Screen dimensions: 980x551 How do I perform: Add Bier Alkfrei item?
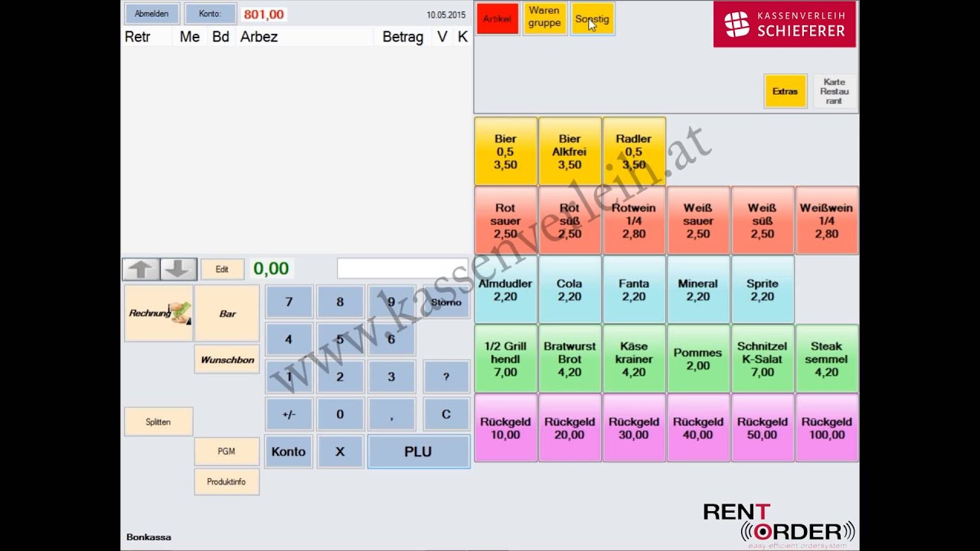click(x=570, y=152)
